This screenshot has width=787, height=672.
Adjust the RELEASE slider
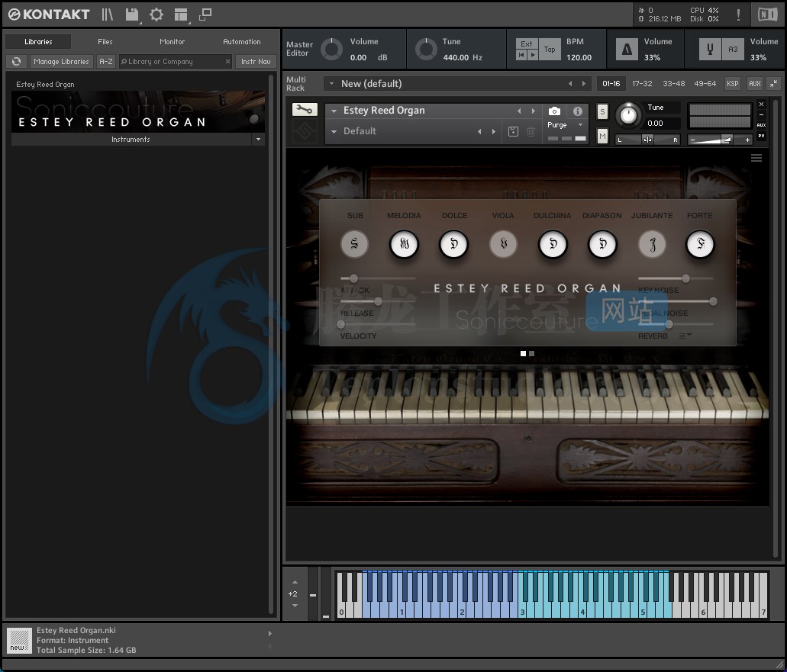point(378,301)
